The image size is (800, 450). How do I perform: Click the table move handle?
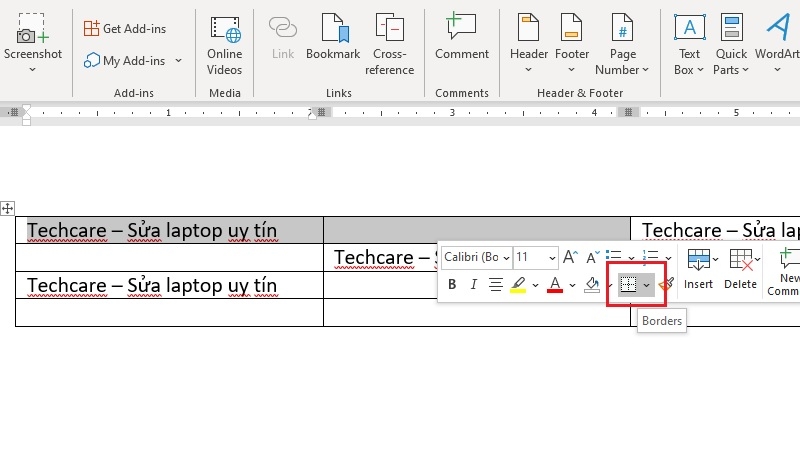pyautogui.click(x=7, y=208)
